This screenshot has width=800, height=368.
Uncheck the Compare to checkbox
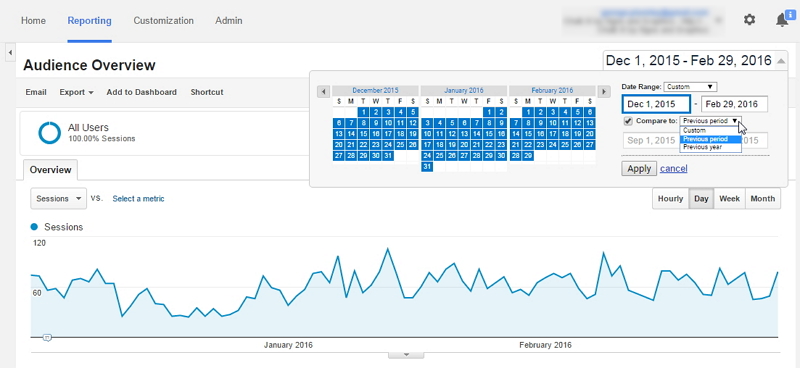(628, 121)
